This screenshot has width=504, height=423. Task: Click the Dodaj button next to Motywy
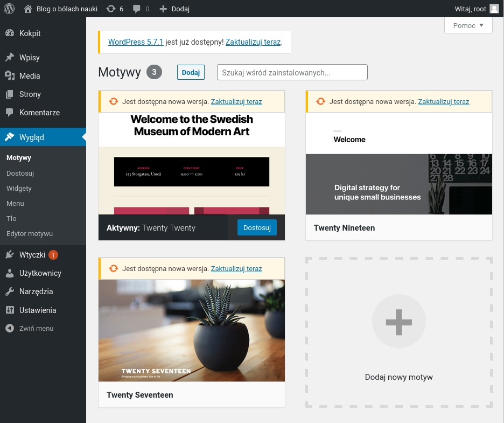[x=191, y=72]
